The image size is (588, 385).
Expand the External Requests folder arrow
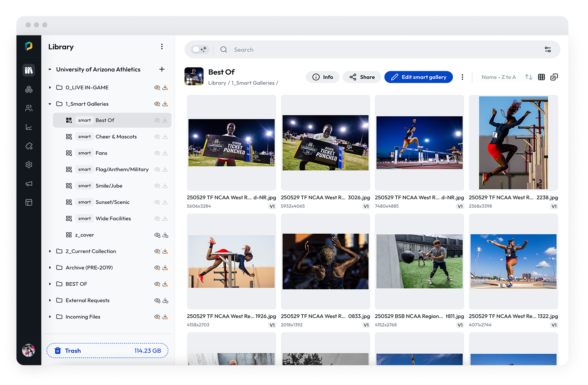point(50,300)
